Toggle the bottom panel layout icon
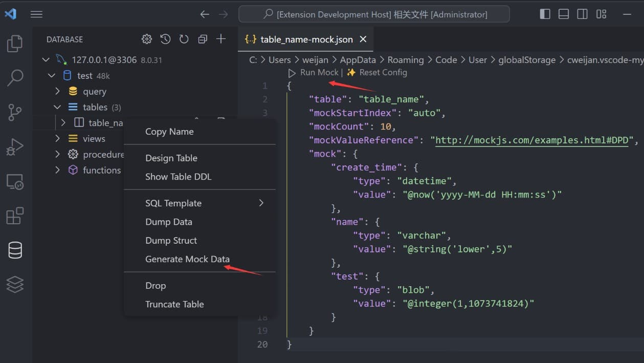644x363 pixels. click(564, 14)
